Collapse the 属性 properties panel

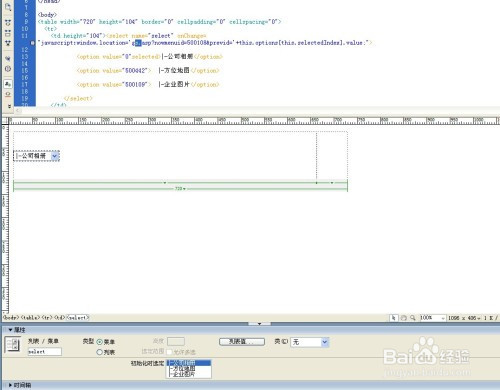coord(10,330)
